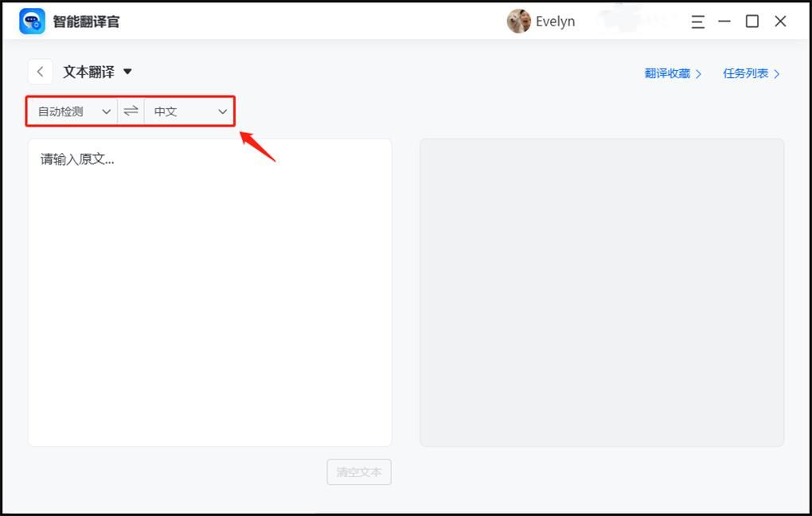Viewport: 812px width, 516px height.
Task: Open the 翻译收藏 link
Action: [673, 73]
